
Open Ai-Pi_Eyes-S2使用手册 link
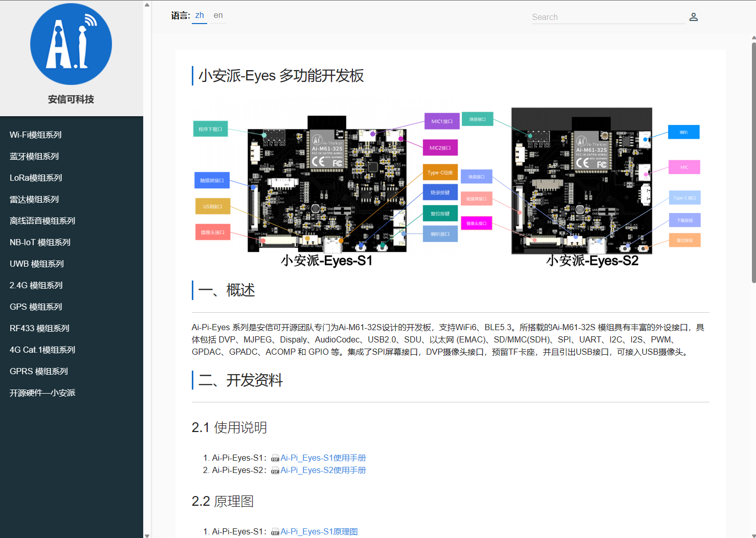click(323, 470)
